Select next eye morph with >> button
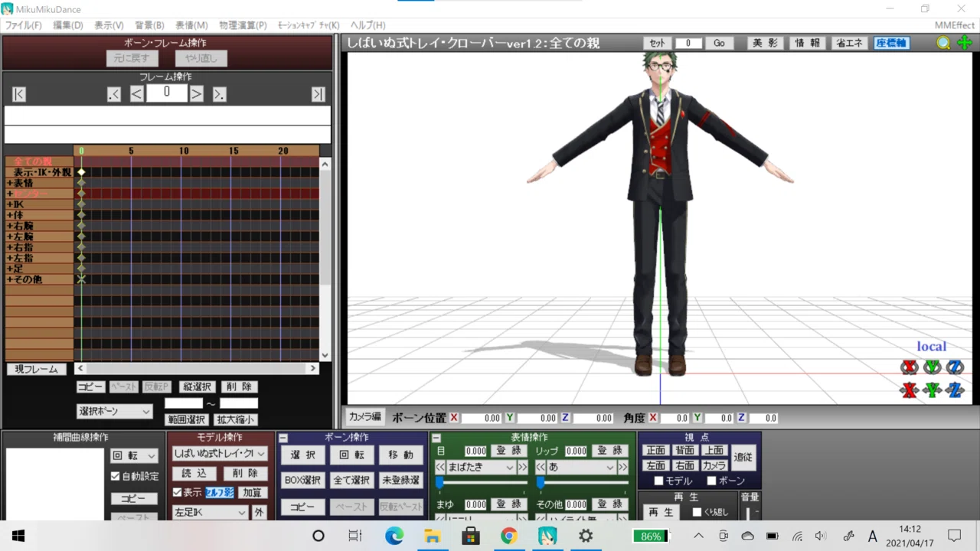The image size is (980, 551). [x=522, y=467]
